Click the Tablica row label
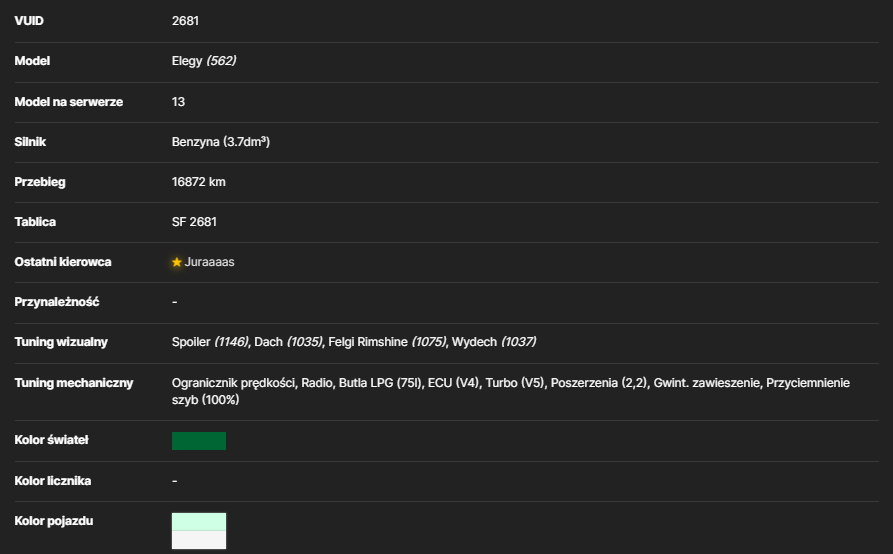This screenshot has height=554, width=893. tap(35, 222)
